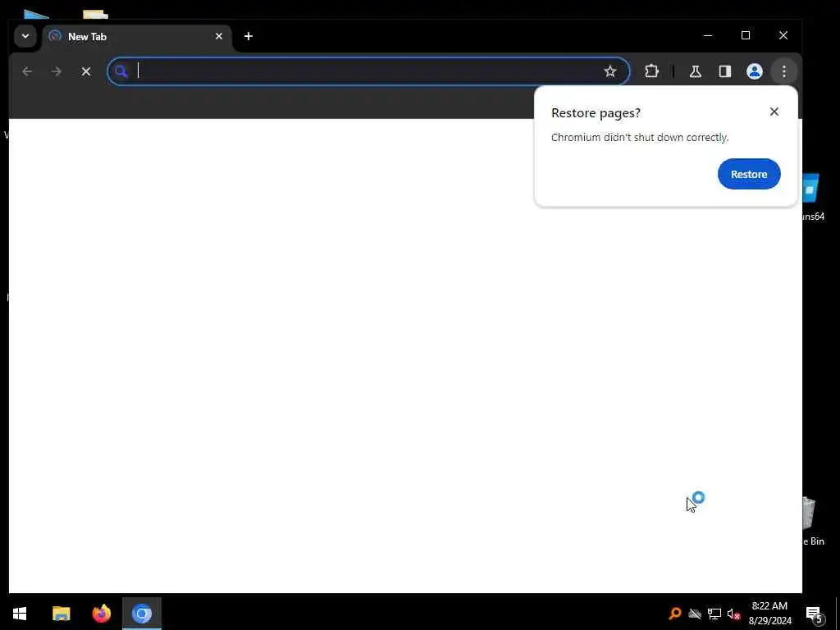The width and height of the screenshot is (840, 630).
Task: Toggle the side panel icon
Action: [x=725, y=71]
